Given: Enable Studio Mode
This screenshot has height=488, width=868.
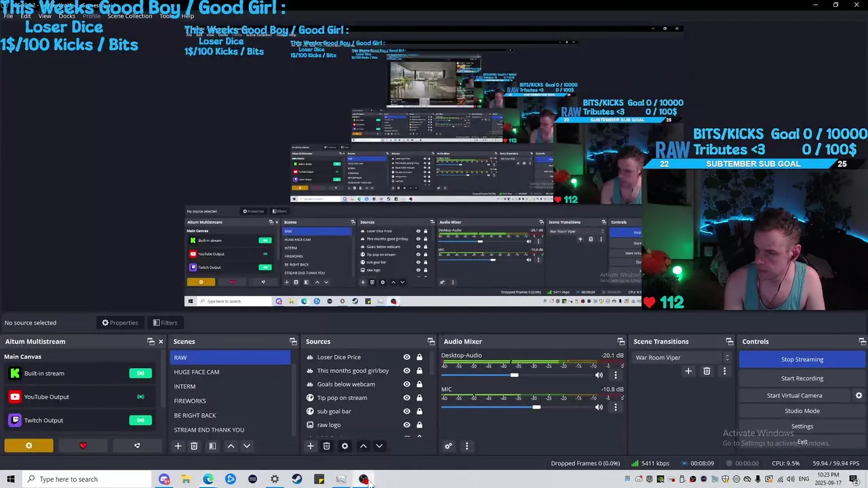Looking at the screenshot, I should tap(802, 411).
